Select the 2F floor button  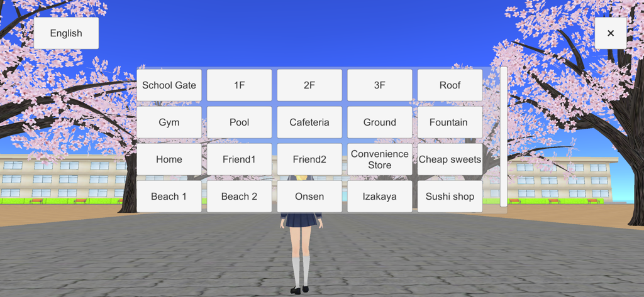(309, 85)
